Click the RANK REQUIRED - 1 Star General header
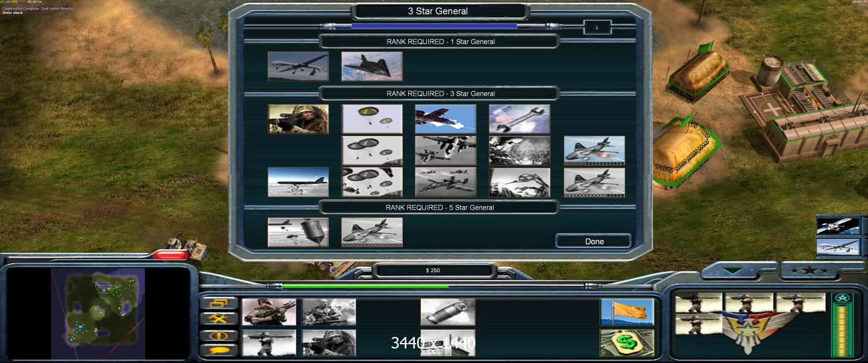Viewport: 868px width, 363px height. [x=440, y=42]
